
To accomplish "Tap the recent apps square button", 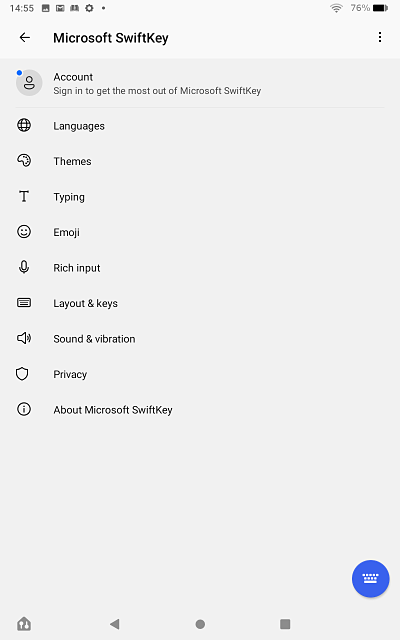I will pos(285,624).
